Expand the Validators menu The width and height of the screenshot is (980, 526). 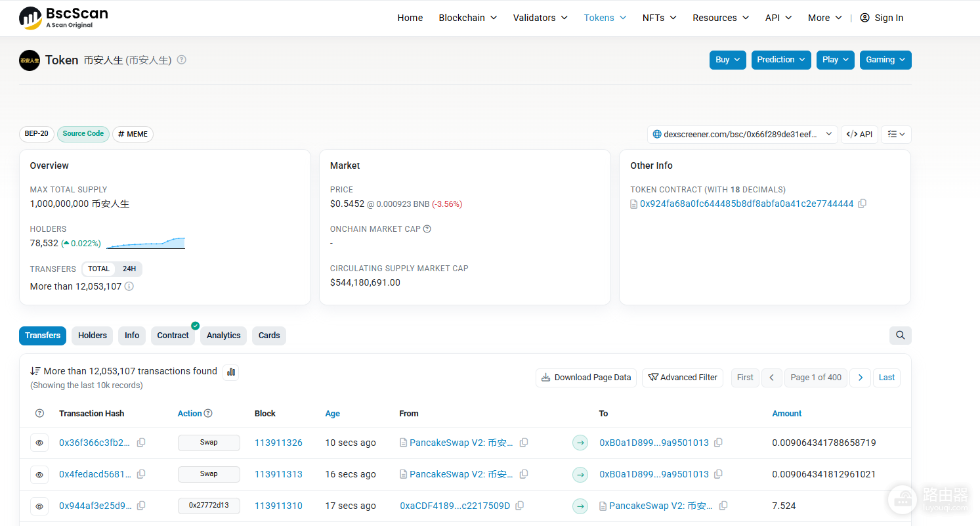pyautogui.click(x=541, y=18)
